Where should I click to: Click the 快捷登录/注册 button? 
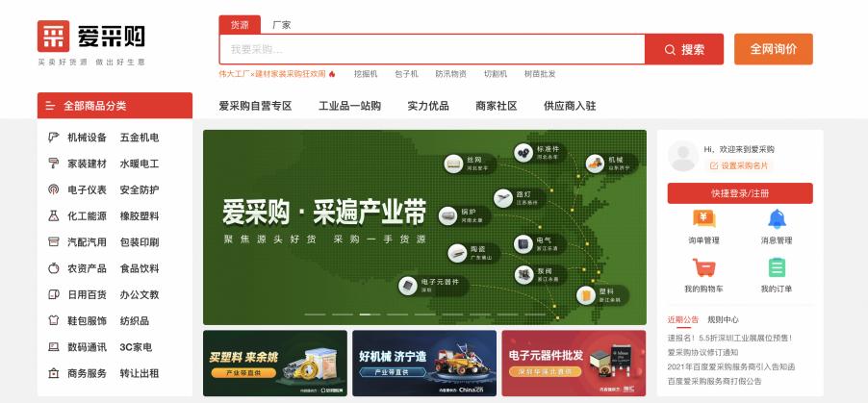pyautogui.click(x=739, y=193)
